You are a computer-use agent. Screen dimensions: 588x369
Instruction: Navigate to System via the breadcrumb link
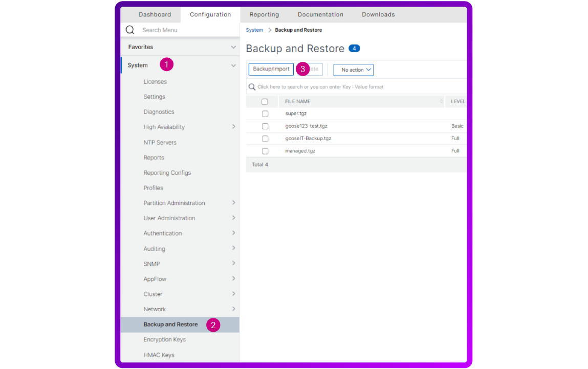coord(254,30)
